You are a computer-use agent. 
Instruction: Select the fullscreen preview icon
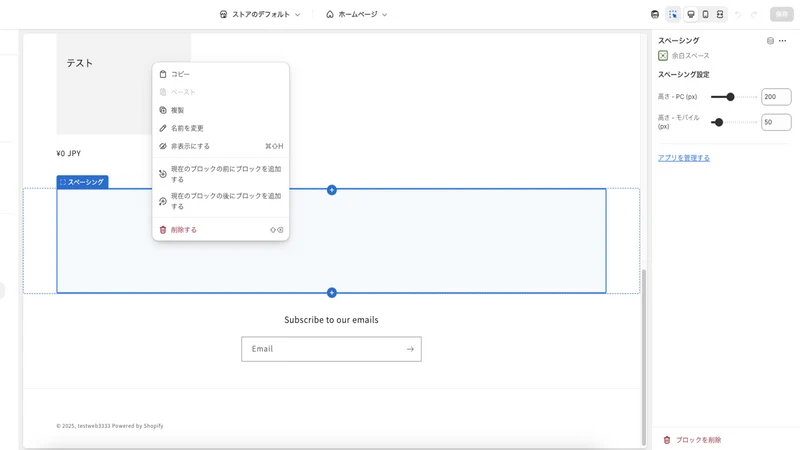click(x=720, y=14)
